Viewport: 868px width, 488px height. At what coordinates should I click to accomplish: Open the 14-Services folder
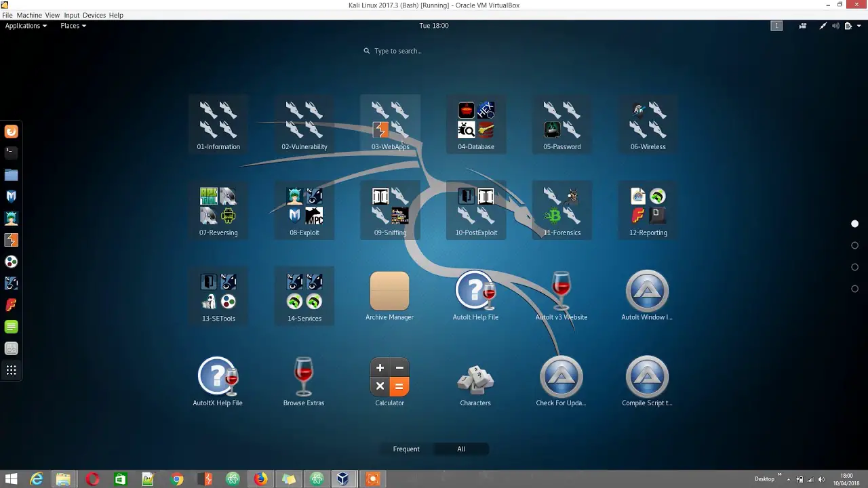click(x=304, y=296)
